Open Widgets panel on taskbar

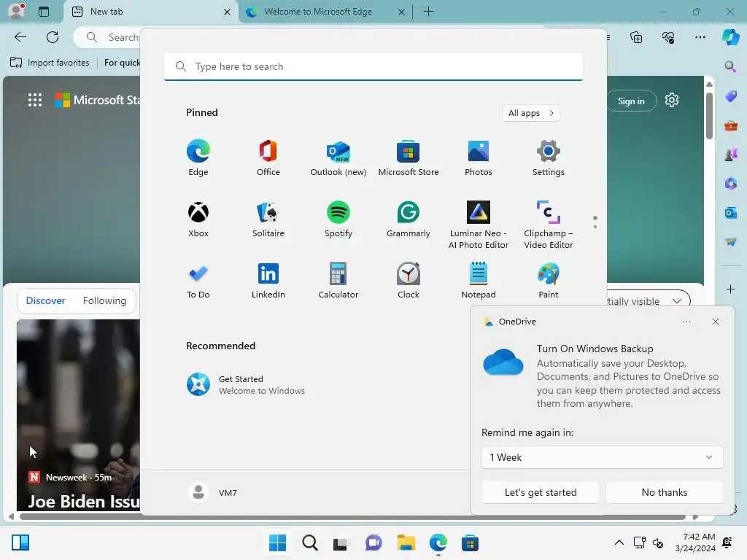(20, 542)
